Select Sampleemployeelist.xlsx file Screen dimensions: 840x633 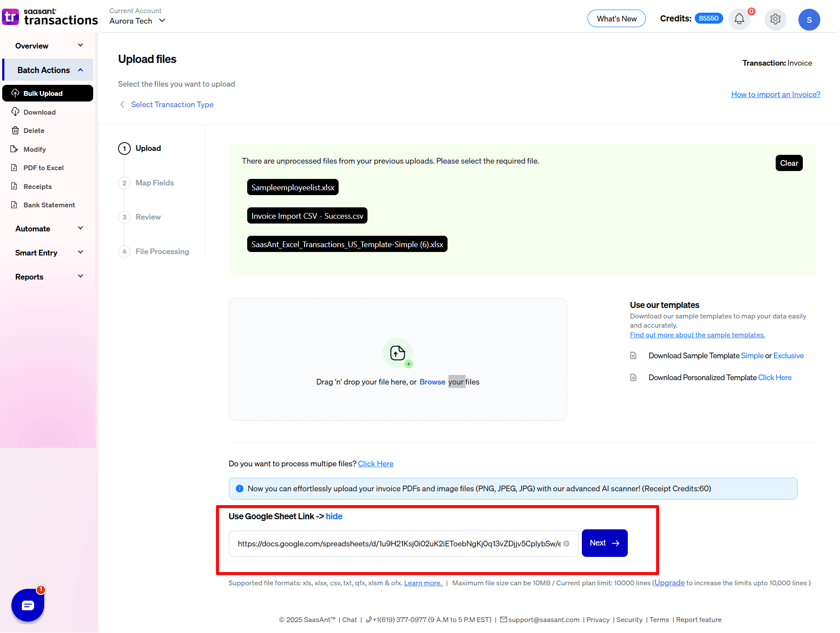(293, 187)
